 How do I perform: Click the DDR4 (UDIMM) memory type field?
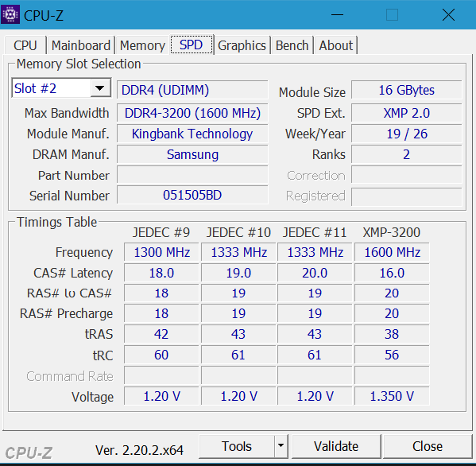coord(192,90)
